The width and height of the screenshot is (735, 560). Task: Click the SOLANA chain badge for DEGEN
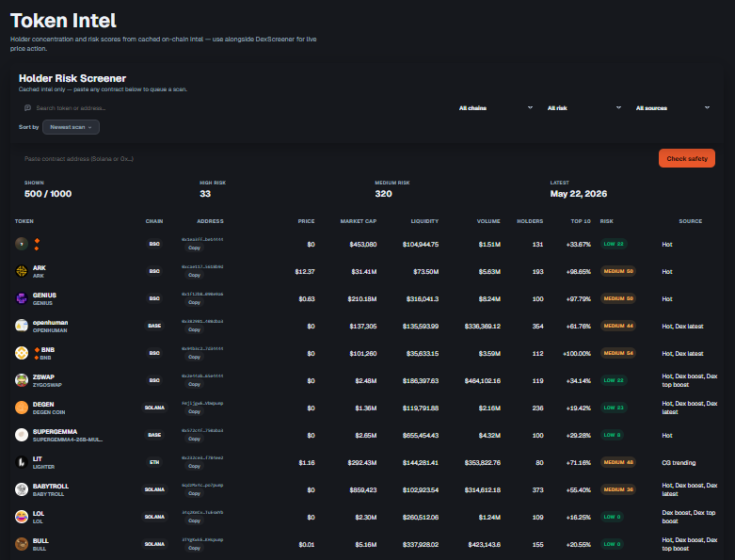tap(154, 408)
